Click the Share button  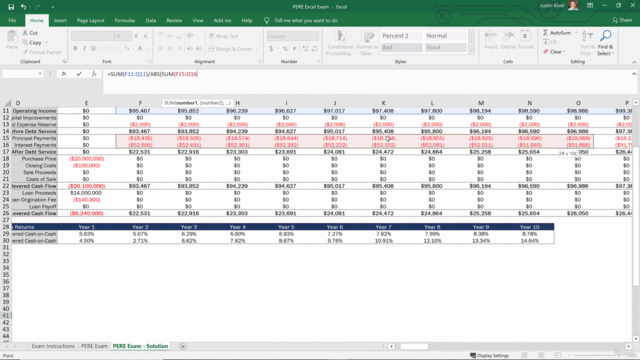click(622, 20)
